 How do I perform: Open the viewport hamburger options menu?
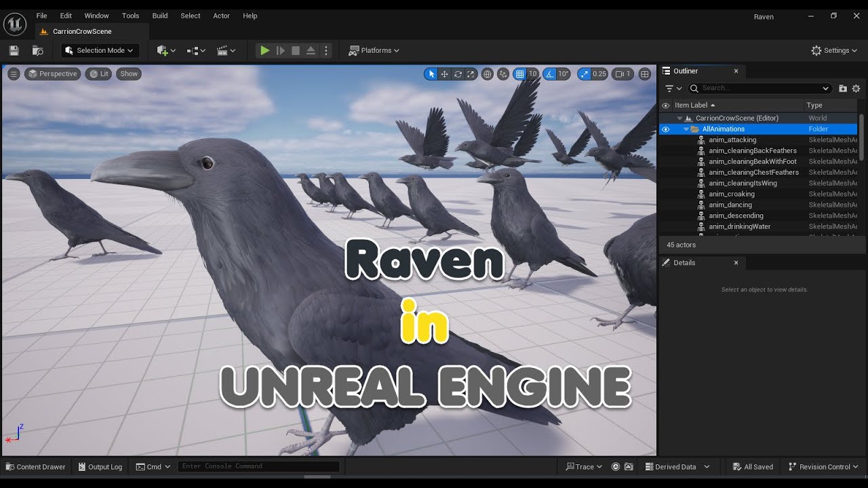pyautogui.click(x=14, y=74)
